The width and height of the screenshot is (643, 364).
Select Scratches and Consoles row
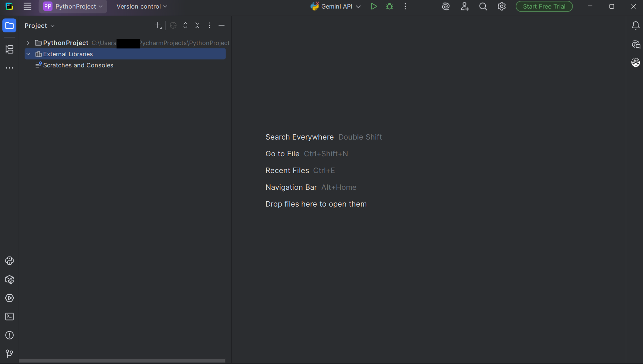pos(125,65)
